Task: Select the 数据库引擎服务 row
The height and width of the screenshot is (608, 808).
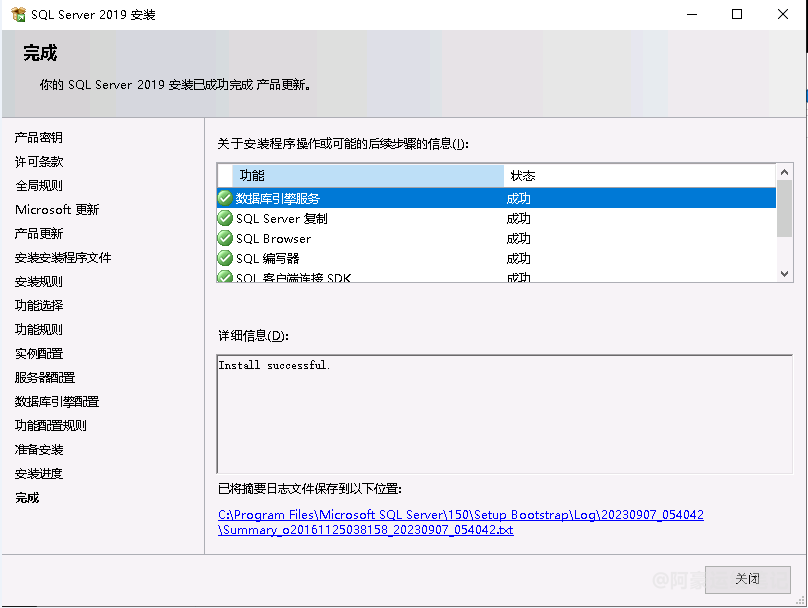Action: coord(497,198)
